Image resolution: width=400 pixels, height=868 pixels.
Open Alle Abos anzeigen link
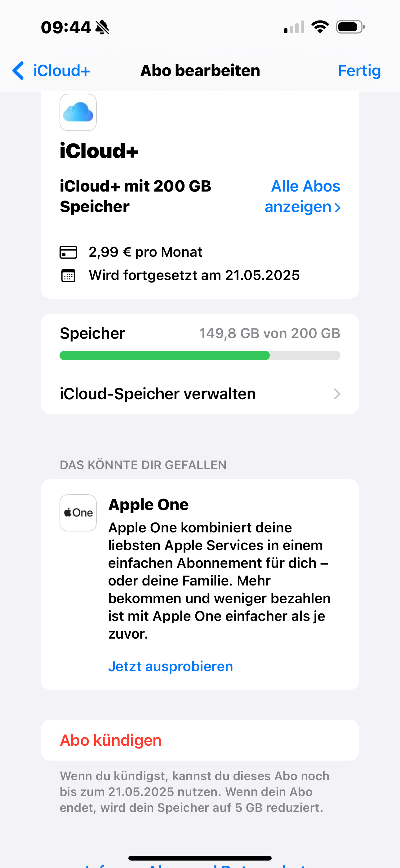click(x=303, y=196)
